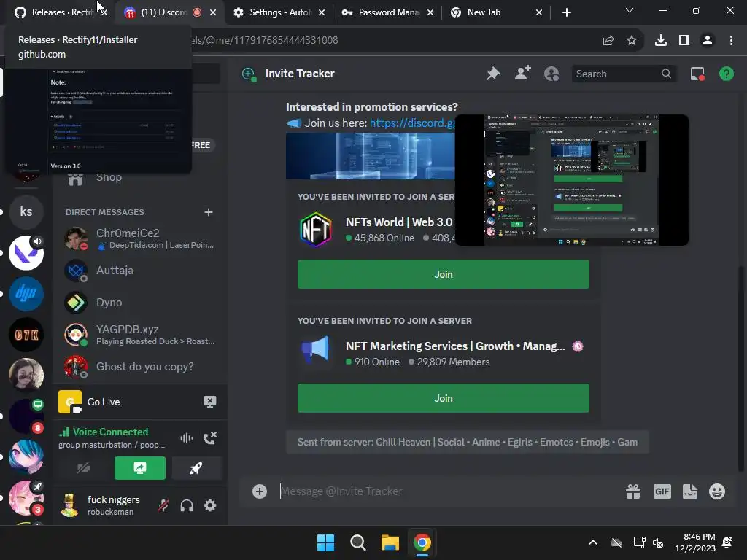This screenshot has width=747, height=560.
Task: Select the C7K server icon
Action: coord(26,335)
